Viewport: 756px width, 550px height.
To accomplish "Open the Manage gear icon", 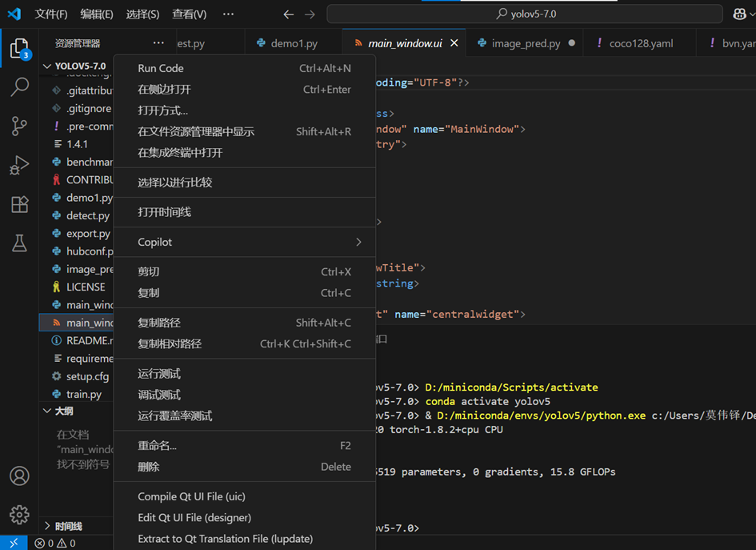I will click(x=20, y=515).
